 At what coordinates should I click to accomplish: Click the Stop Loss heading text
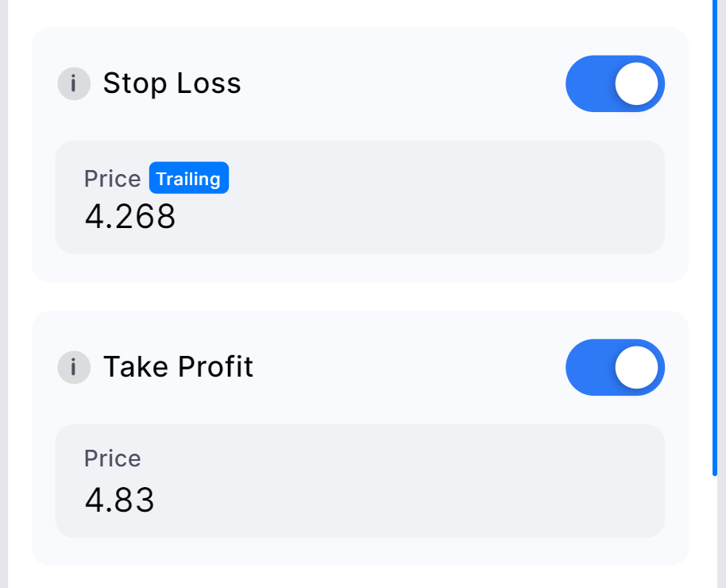click(172, 83)
